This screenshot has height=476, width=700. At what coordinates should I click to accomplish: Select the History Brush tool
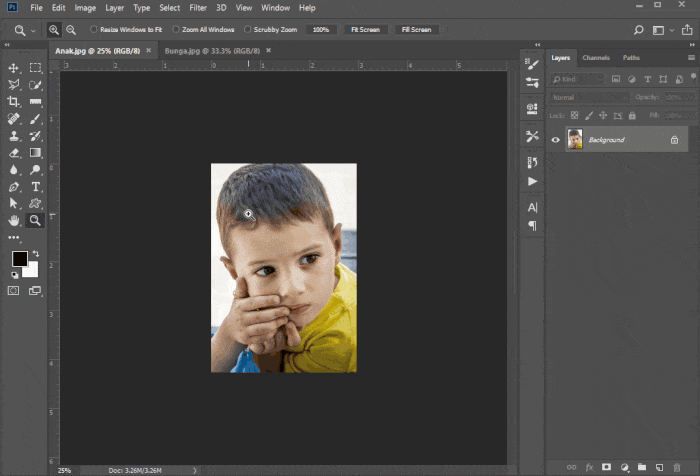[35, 136]
